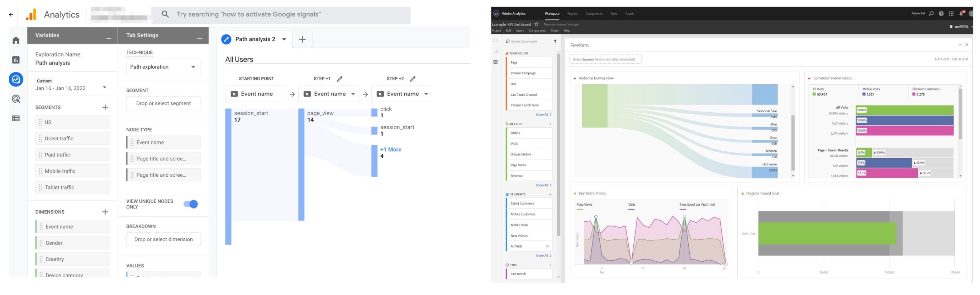Collapse the Freeform panel with chevron

960,45
